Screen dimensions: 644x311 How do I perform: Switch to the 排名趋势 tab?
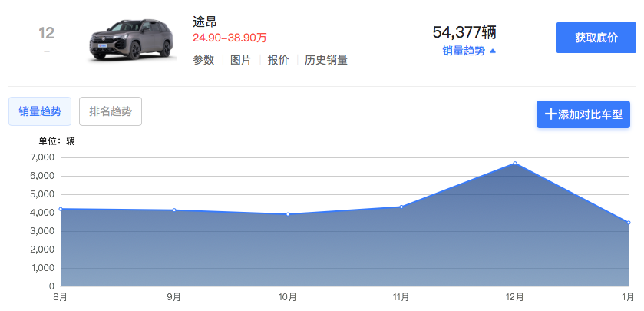tap(111, 111)
